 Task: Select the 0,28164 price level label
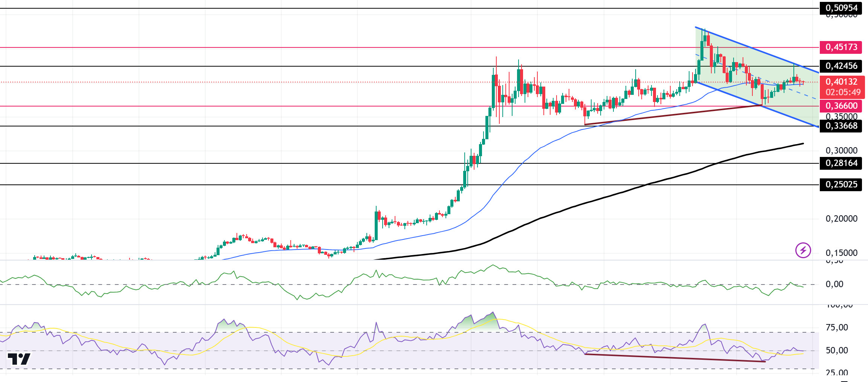841,163
